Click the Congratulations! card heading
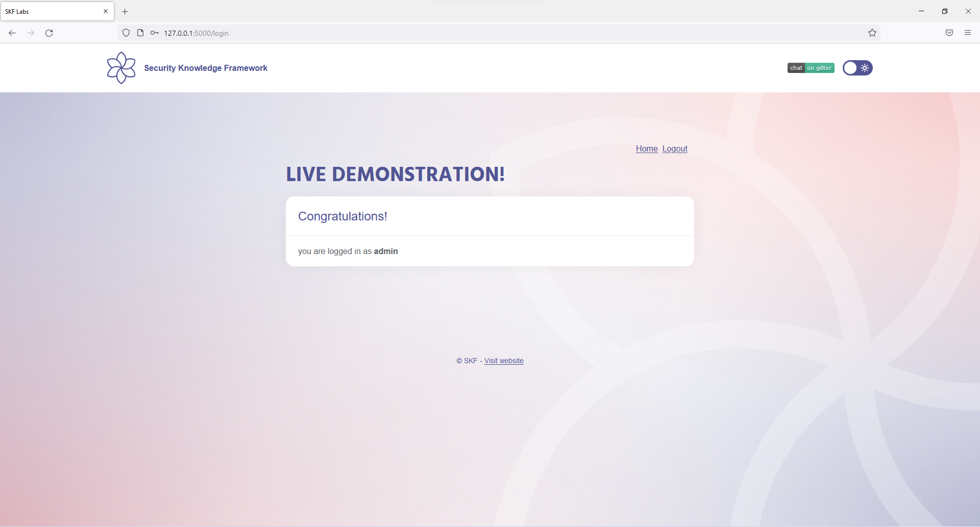This screenshot has height=527, width=980. (x=342, y=216)
